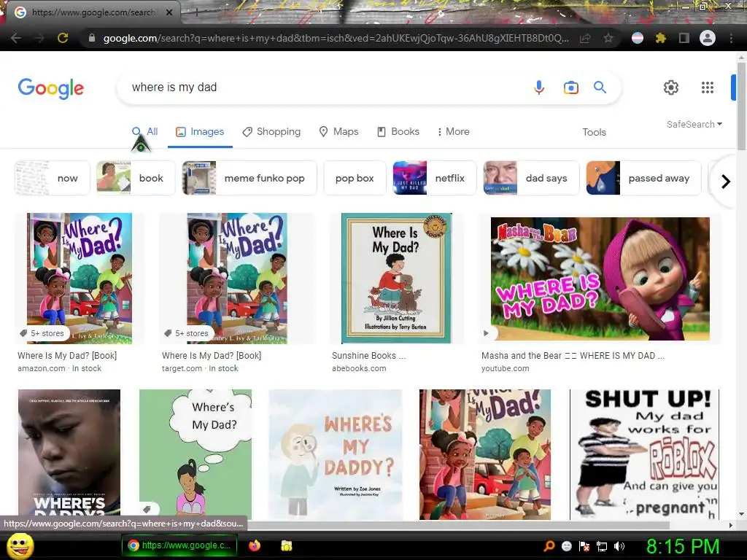Apply the 'meme funko pop' chip
The height and width of the screenshot is (560, 747).
(249, 178)
